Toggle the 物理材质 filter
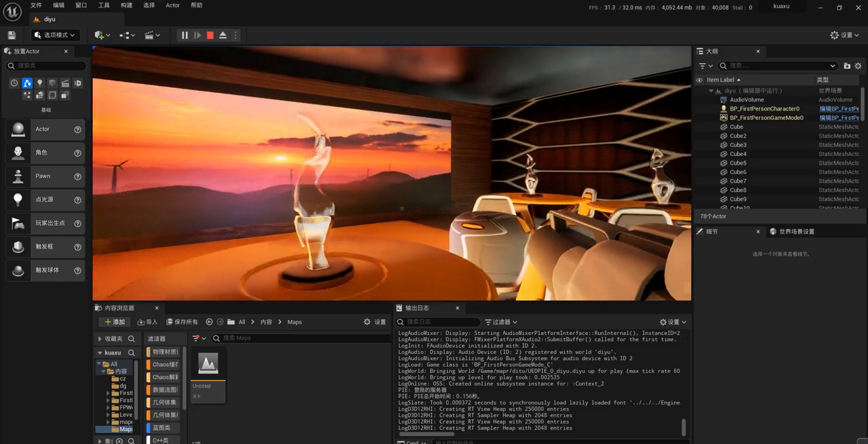The height and width of the screenshot is (444, 868). tap(163, 352)
